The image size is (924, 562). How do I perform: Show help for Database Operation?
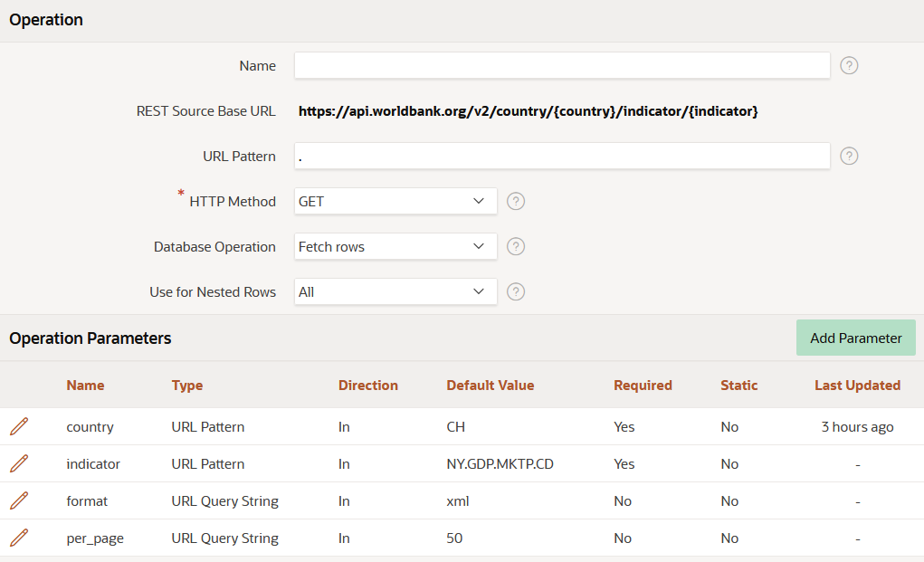(516, 246)
